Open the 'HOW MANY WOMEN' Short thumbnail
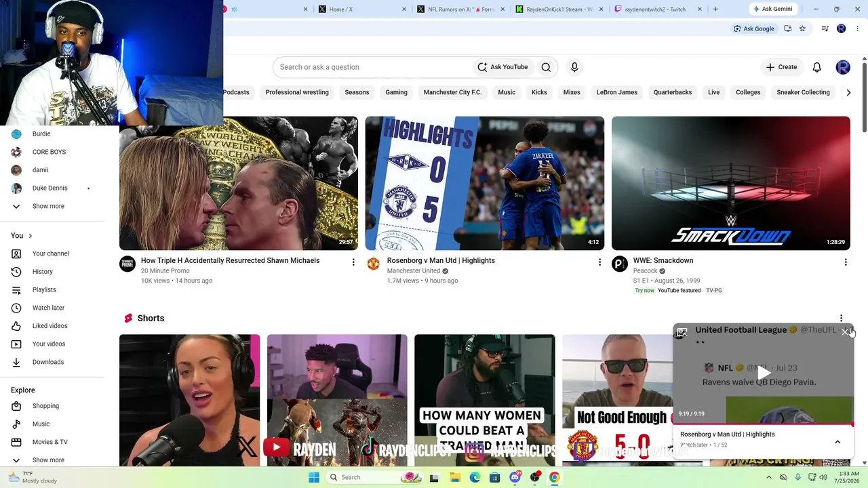Viewport: 868px width, 488px height. (485, 400)
